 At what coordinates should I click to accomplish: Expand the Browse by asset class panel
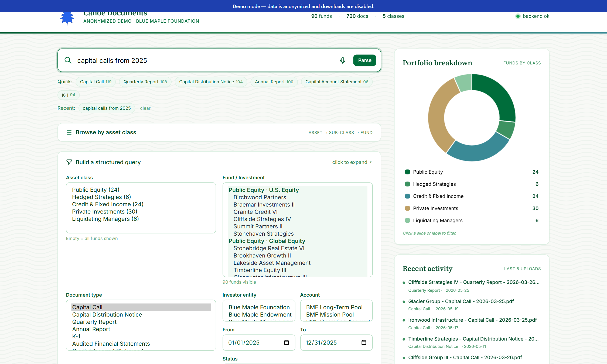219,132
